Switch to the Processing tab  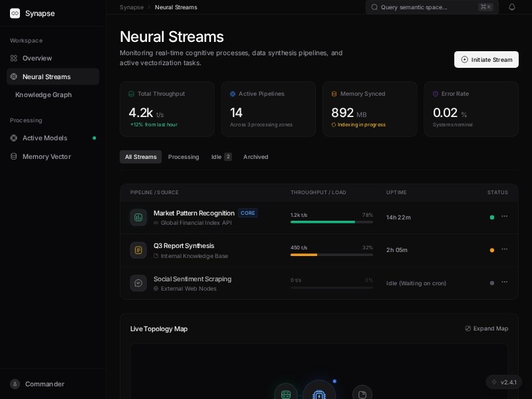(184, 157)
